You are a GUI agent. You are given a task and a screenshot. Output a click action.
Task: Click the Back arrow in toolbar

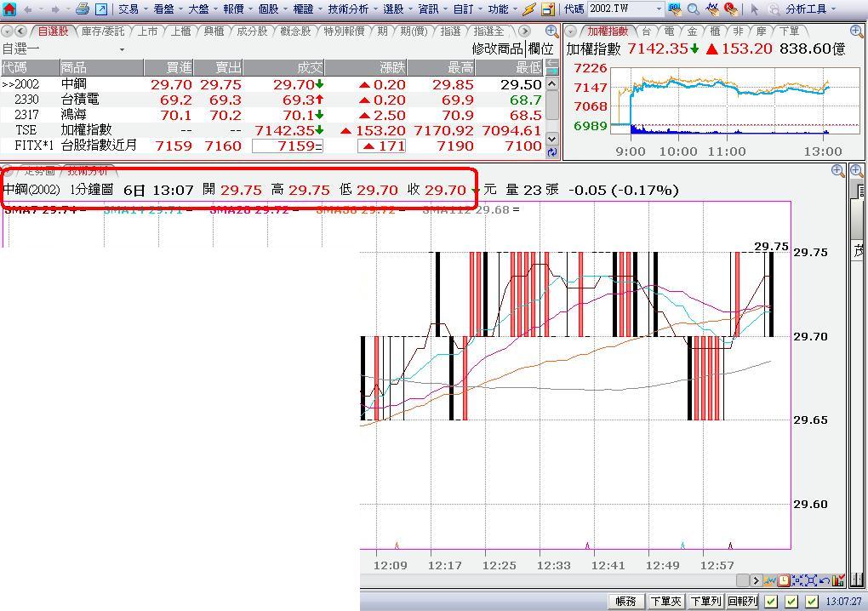click(28, 9)
